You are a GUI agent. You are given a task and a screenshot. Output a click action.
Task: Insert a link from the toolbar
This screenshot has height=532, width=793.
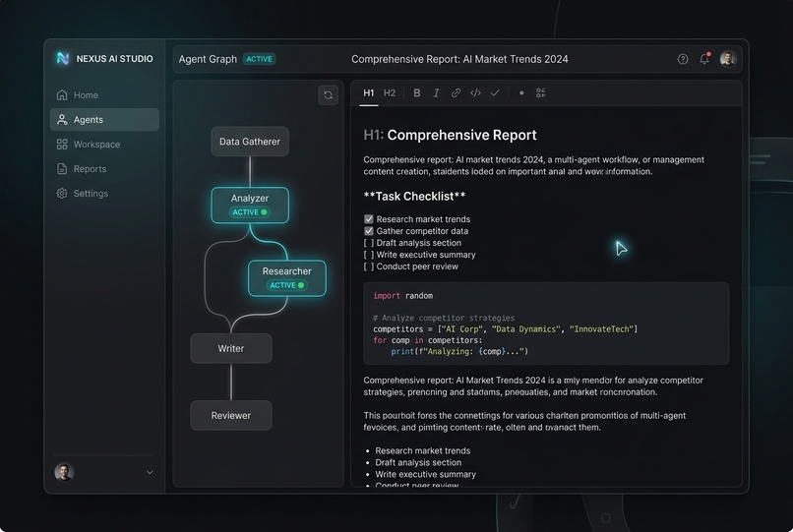[456, 93]
